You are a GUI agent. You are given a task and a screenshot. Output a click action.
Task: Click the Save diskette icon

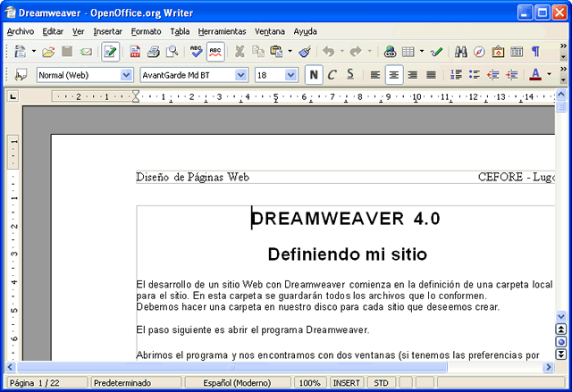67,52
